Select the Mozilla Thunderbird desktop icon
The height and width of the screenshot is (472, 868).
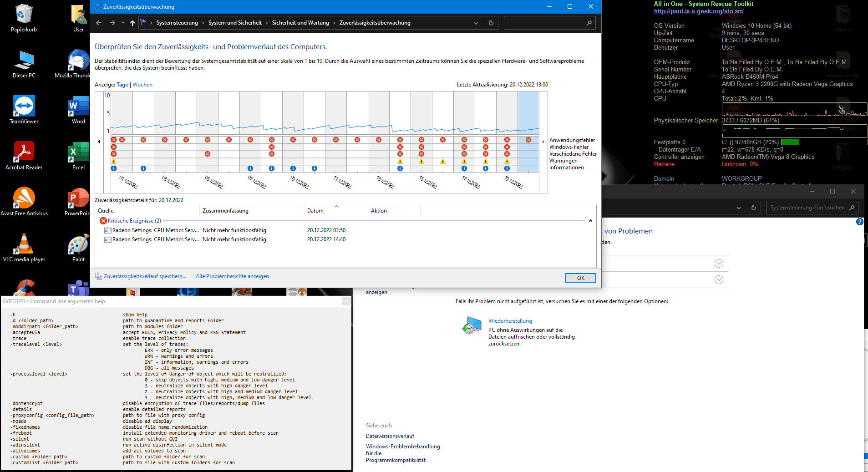[73, 64]
